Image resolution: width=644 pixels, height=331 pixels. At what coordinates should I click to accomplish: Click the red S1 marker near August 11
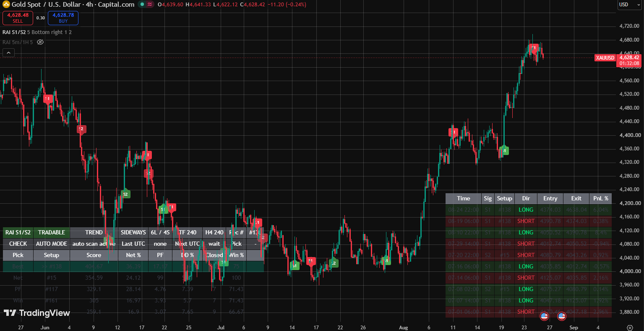coord(453,132)
